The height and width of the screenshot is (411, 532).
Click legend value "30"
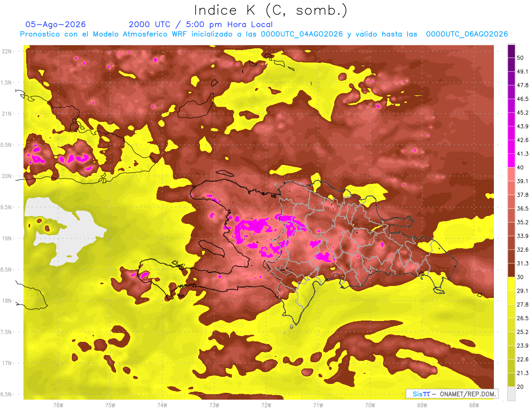pos(520,277)
